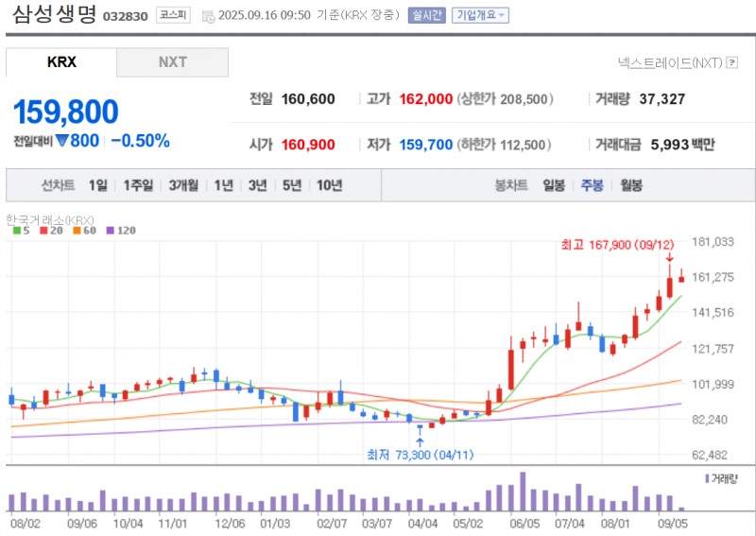Click the clock icon beside the timestamp
The height and width of the screenshot is (536, 756).
tap(208, 17)
